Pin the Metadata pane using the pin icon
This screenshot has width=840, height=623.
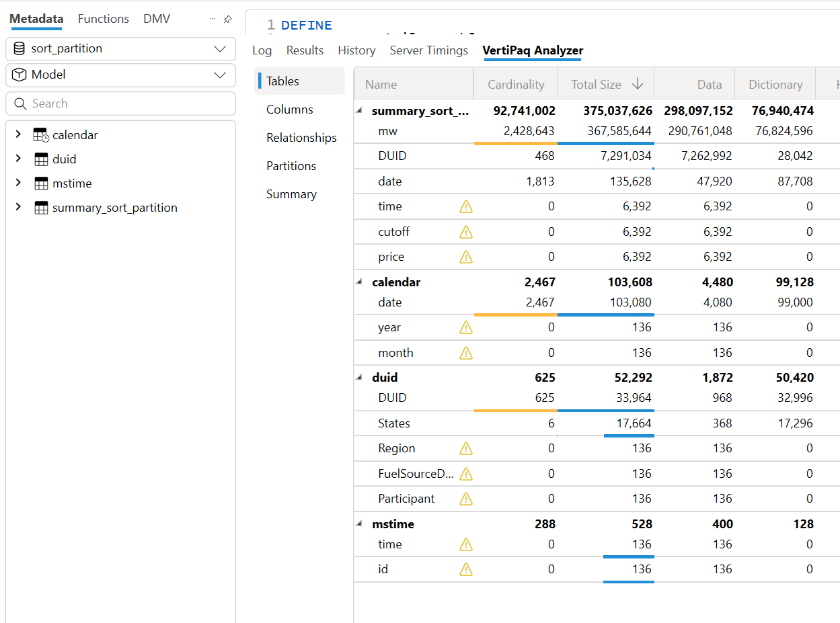[227, 19]
